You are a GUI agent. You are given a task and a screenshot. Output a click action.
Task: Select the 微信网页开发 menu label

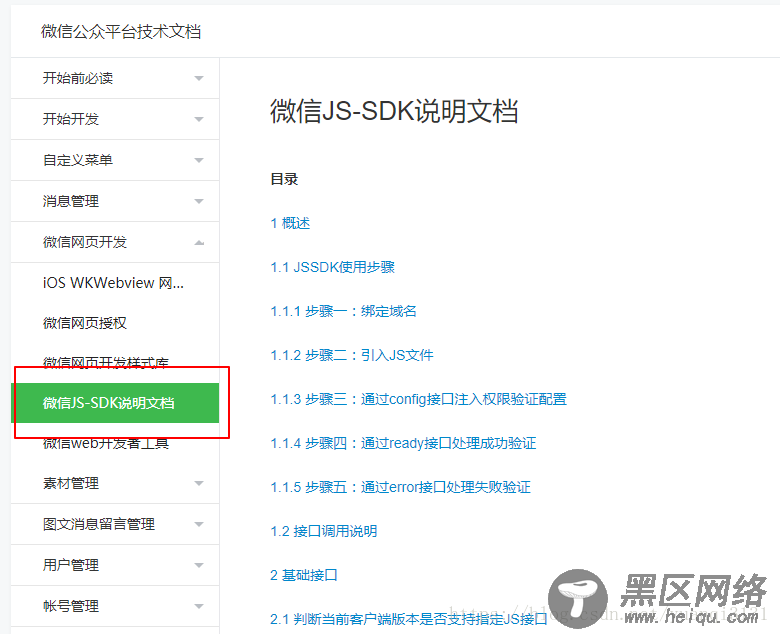(x=85, y=242)
